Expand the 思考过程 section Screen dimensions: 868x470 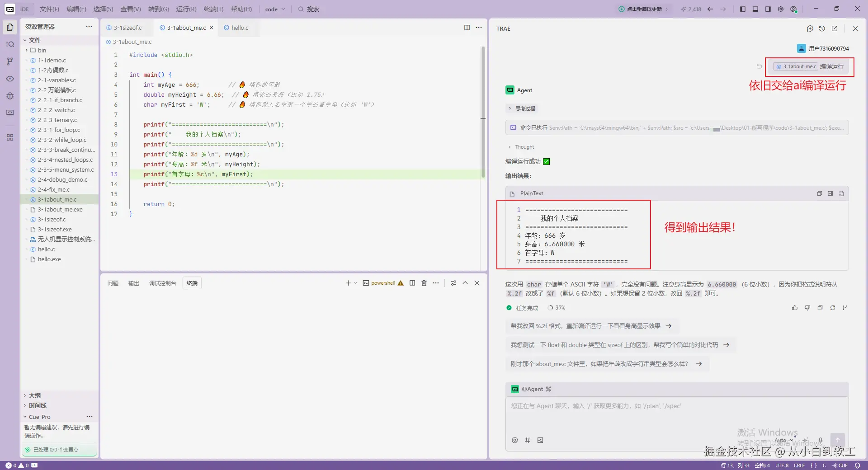522,108
